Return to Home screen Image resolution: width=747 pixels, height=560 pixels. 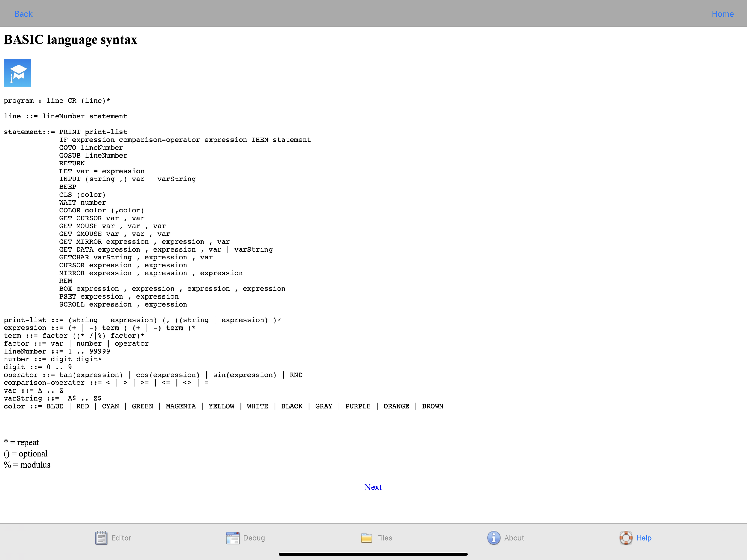coord(722,13)
